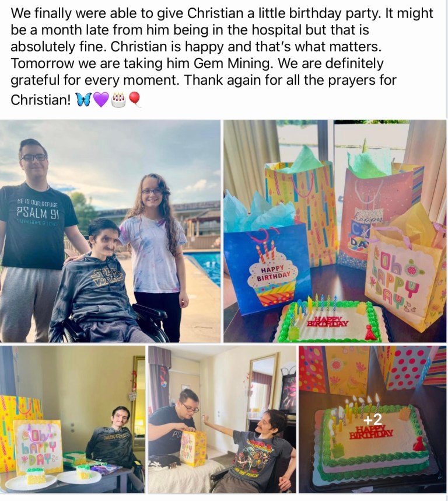Open the poolside group photo
This screenshot has width=448, height=501.
[x=110, y=231]
